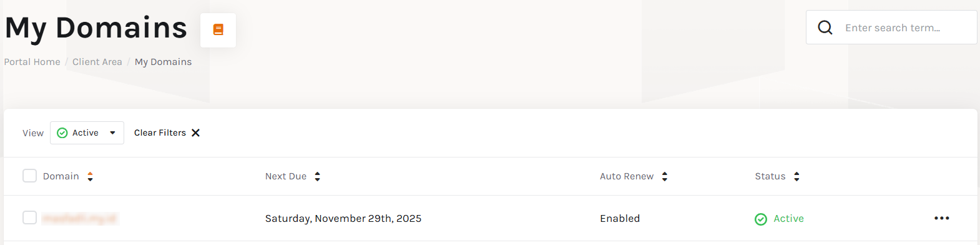Image resolution: width=980 pixels, height=245 pixels.
Task: Go to Portal Home breadcrumb
Action: (32, 62)
